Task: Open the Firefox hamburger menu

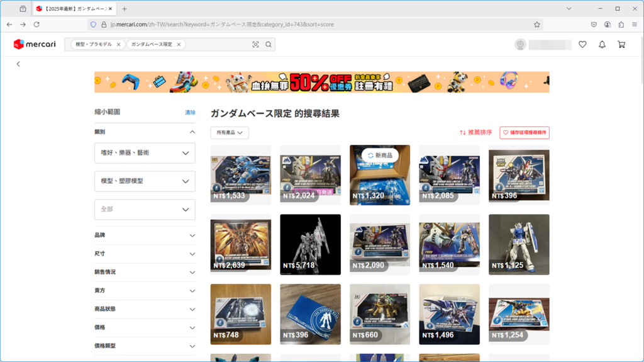Action: tap(635, 25)
